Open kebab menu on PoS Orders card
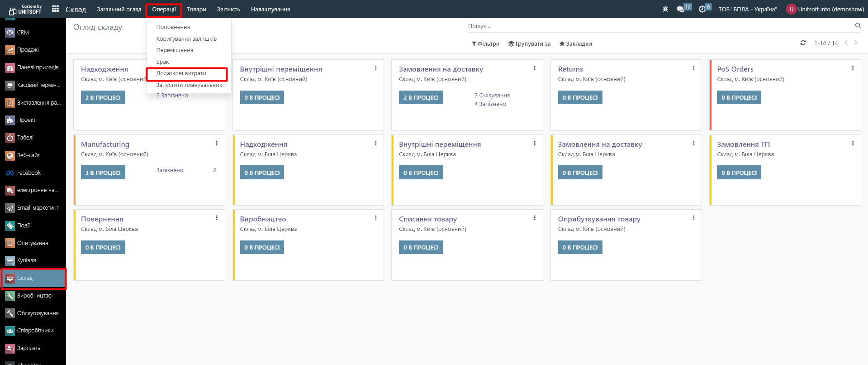The height and width of the screenshot is (365, 868). pos(853,68)
